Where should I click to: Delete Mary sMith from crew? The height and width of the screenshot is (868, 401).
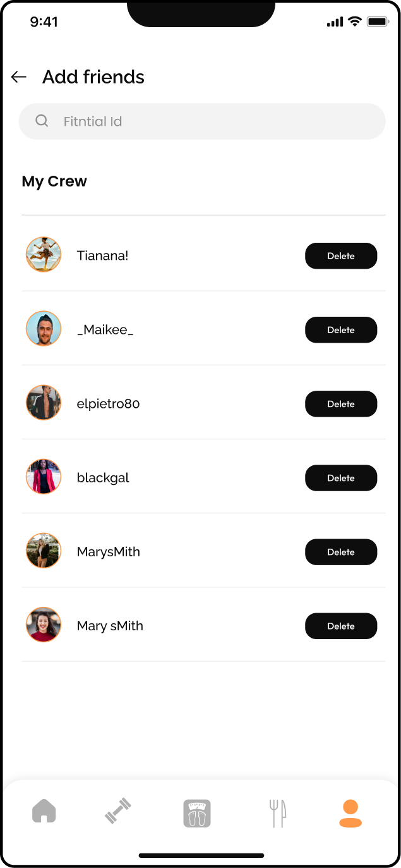[341, 626]
